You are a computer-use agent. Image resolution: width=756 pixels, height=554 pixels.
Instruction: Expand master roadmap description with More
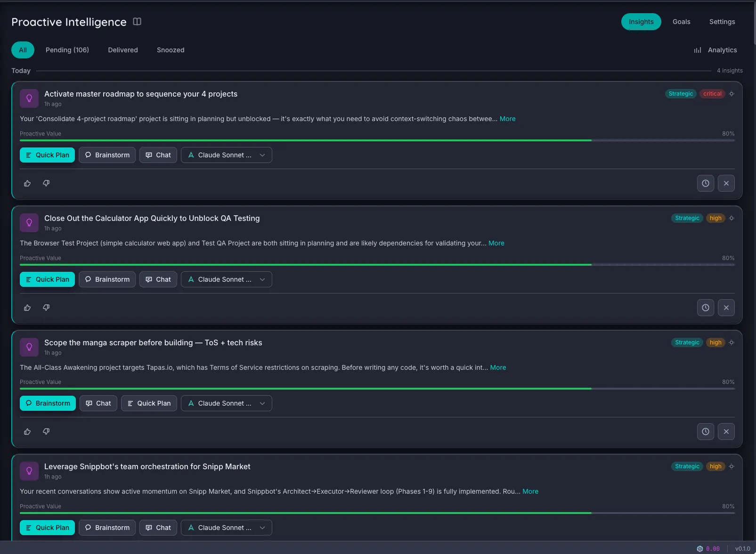click(x=507, y=119)
